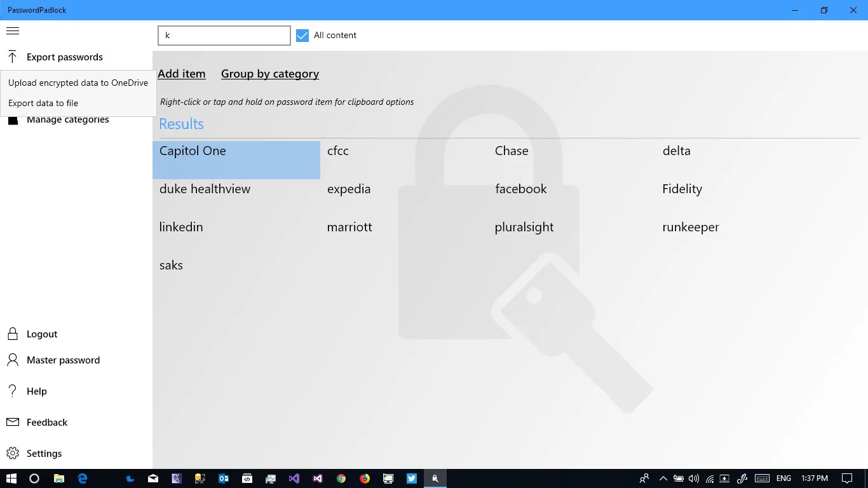Screen dimensions: 868x488
Task: Open Firefox from the taskbar
Action: (365, 478)
